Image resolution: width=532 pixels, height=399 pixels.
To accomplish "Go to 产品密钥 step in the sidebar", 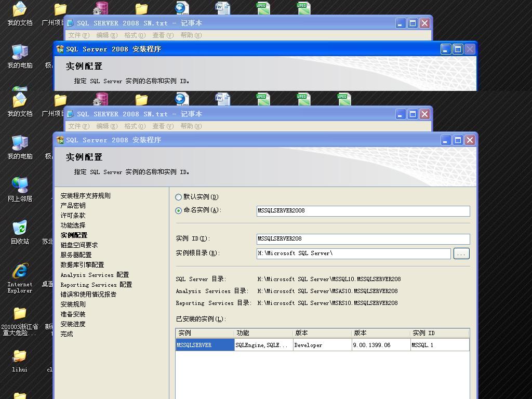I will (73, 206).
